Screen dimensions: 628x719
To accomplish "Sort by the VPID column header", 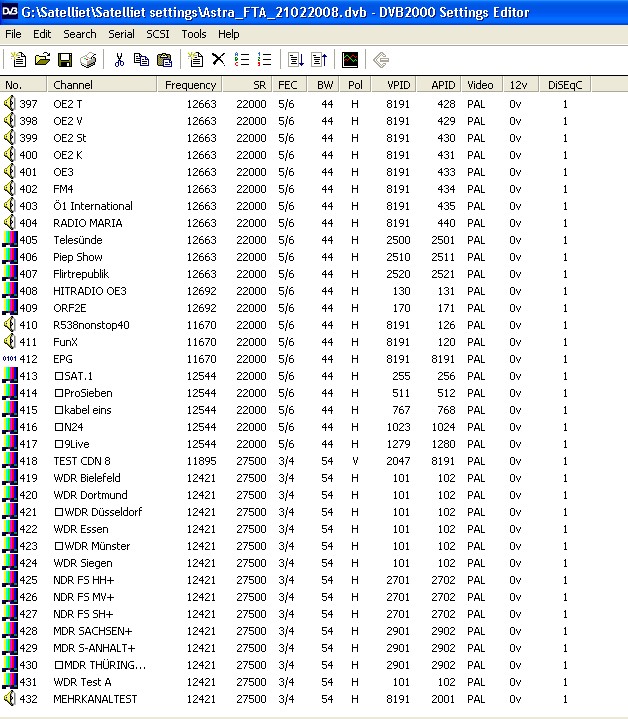I will 394,85.
